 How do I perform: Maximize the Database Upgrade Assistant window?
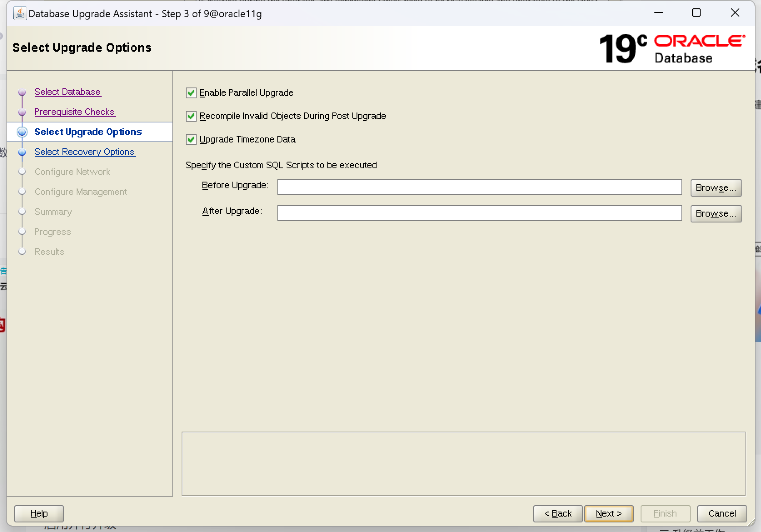pos(696,13)
